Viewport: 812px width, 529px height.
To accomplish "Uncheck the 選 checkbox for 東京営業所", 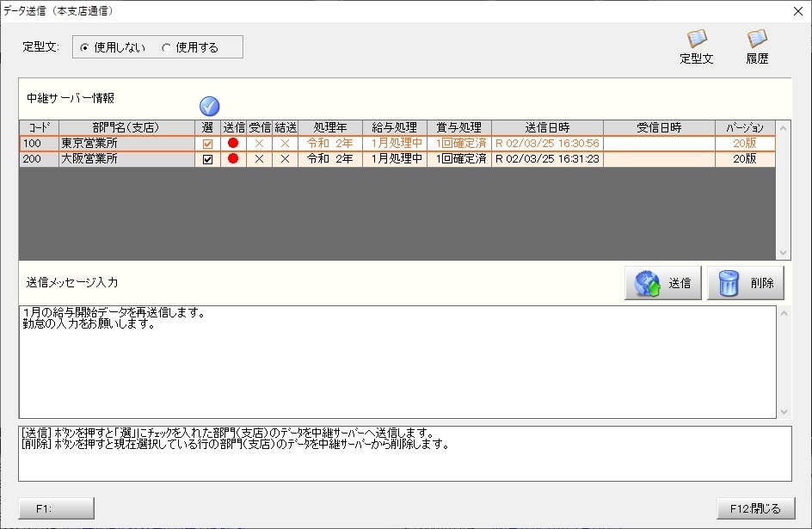I will [207, 144].
